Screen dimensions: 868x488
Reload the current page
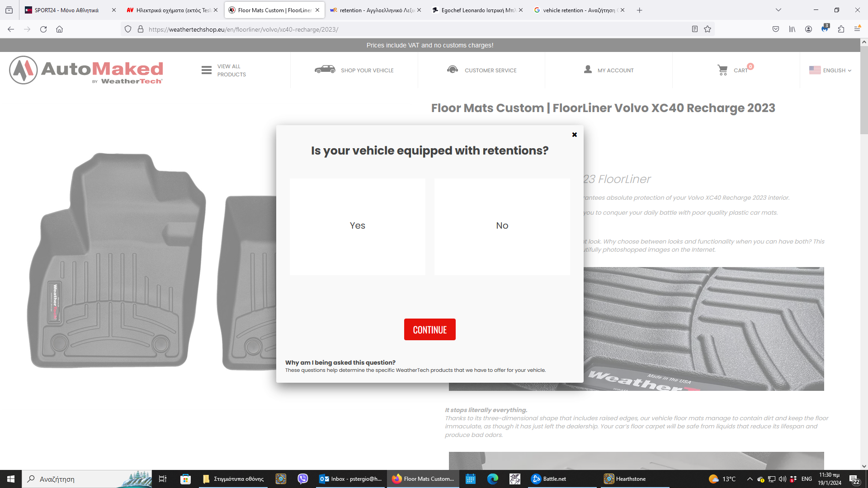point(43,29)
